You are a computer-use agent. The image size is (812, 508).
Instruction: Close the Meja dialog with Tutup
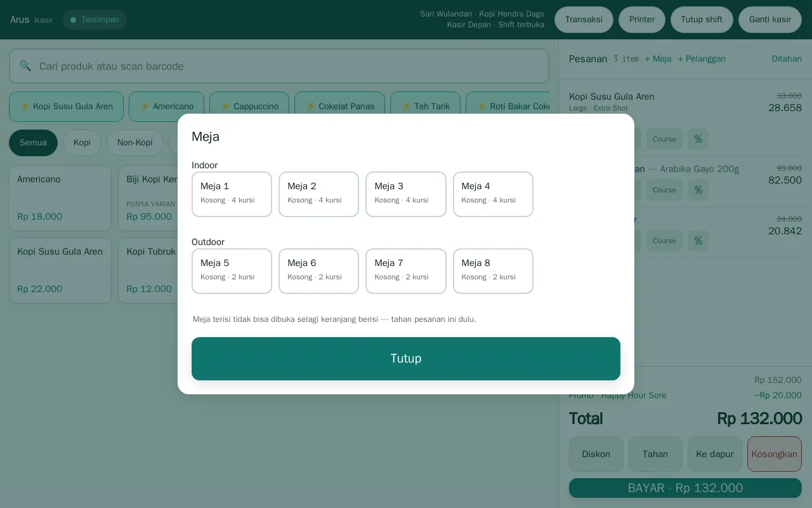[x=406, y=359]
